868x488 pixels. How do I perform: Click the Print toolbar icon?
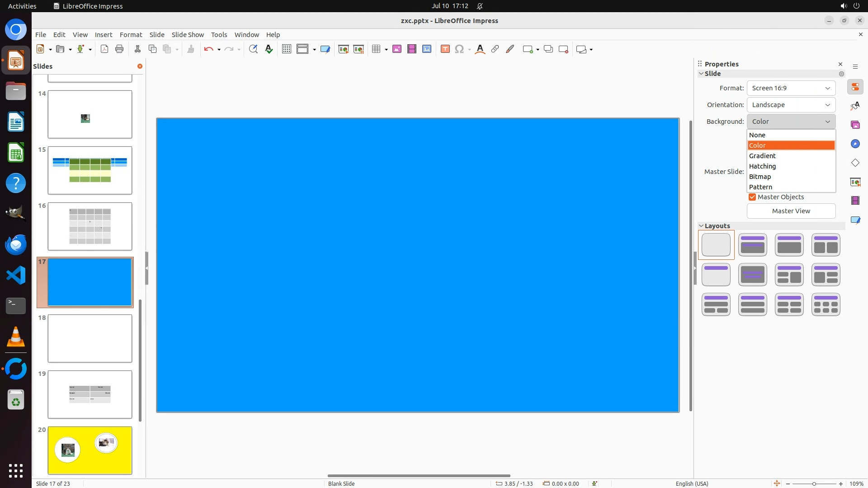[x=119, y=49]
